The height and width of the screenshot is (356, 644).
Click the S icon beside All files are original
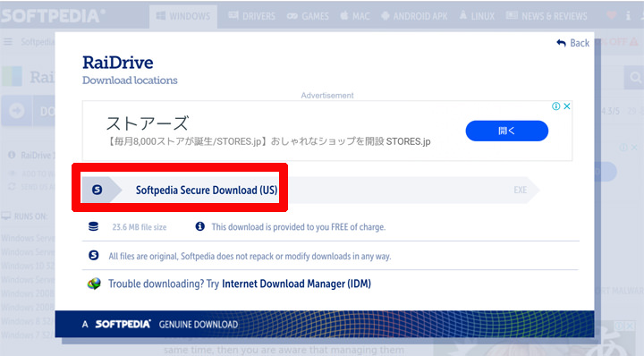94,256
